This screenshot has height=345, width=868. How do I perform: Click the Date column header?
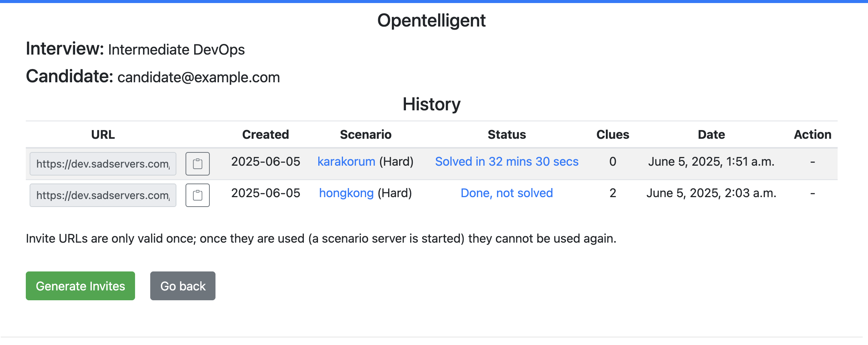711,135
